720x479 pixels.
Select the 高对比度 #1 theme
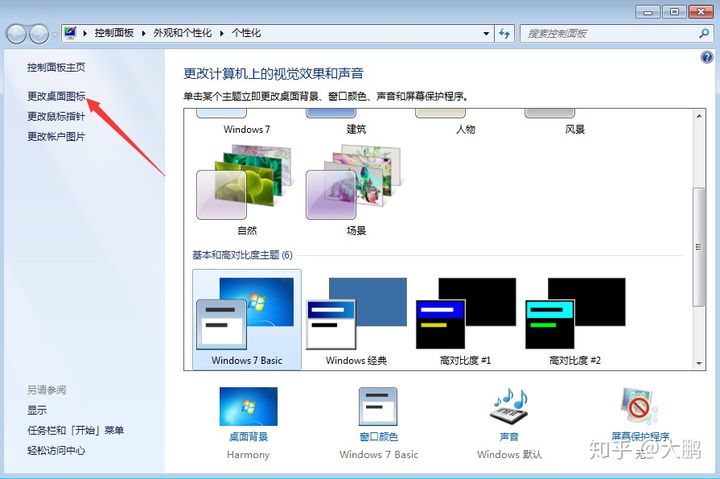(x=465, y=320)
